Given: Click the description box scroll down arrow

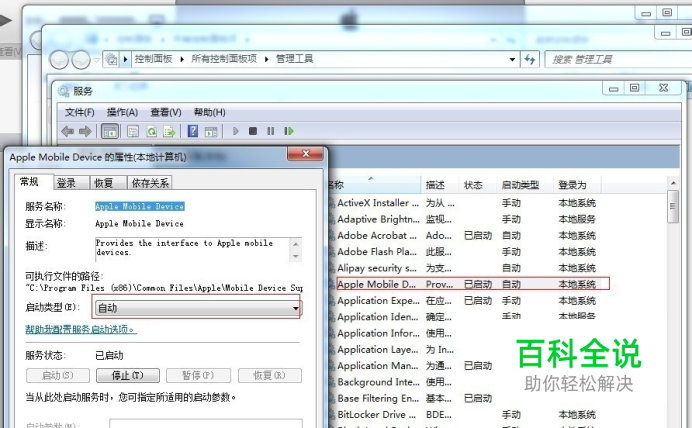Looking at the screenshot, I should pos(296,256).
